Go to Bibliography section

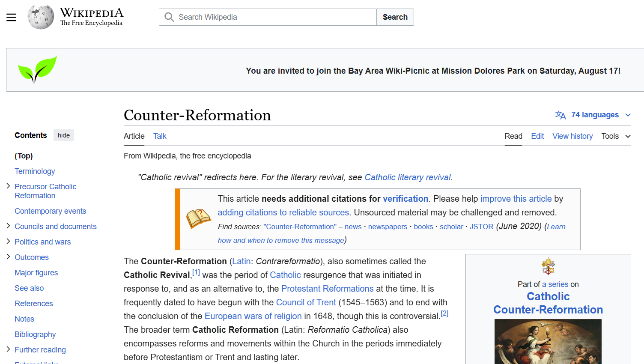[x=35, y=334]
